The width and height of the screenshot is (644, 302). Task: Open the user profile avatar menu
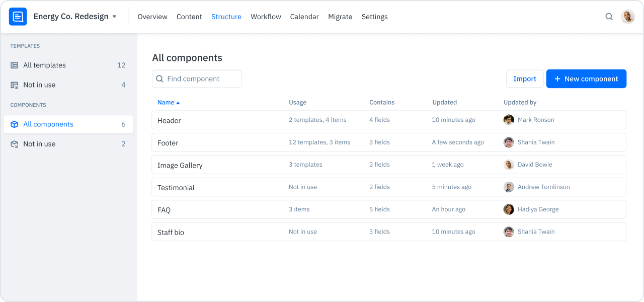point(627,17)
